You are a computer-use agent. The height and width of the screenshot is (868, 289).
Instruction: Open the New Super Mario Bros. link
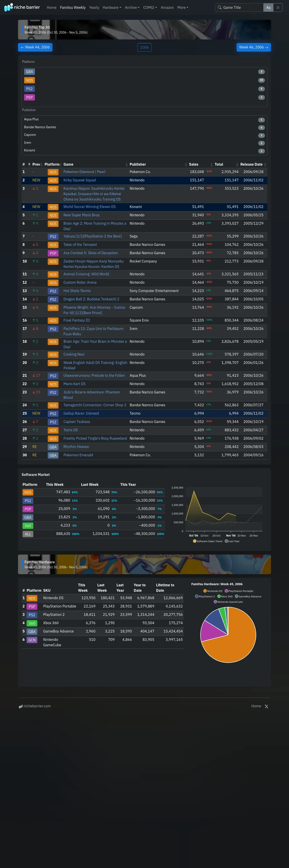(82, 215)
